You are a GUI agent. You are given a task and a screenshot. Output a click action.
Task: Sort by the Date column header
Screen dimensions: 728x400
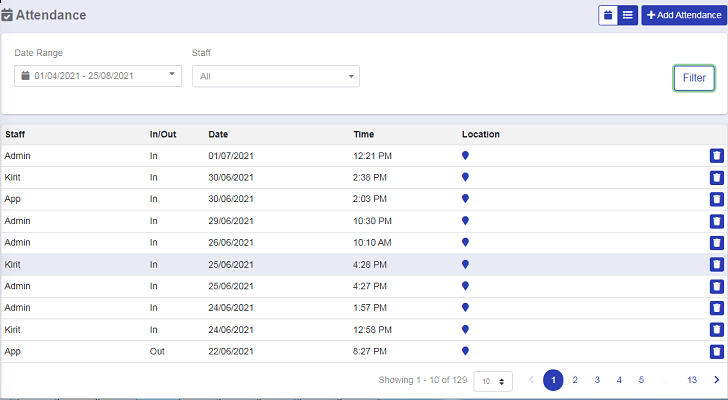pos(218,134)
